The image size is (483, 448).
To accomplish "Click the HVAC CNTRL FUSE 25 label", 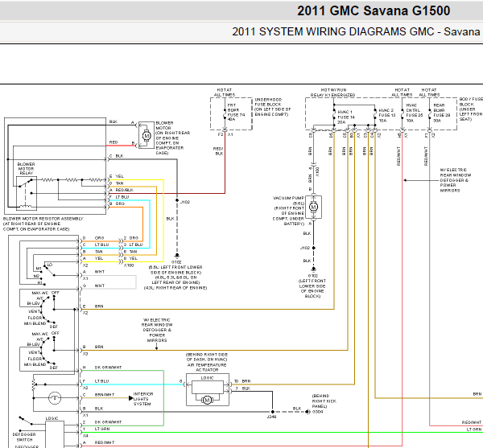I will [415, 113].
